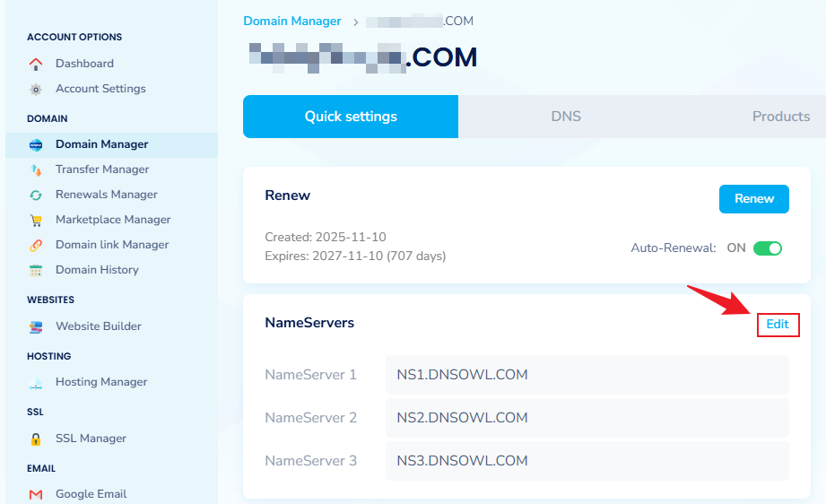
Task: Turn off the Auto-Renewal toggle
Action: pyautogui.click(x=767, y=248)
